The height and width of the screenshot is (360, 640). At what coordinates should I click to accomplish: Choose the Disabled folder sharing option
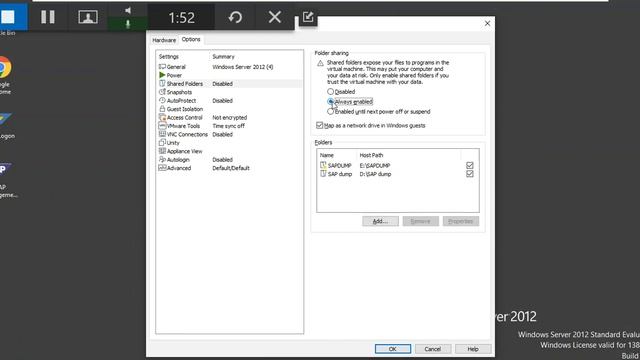tap(330, 91)
